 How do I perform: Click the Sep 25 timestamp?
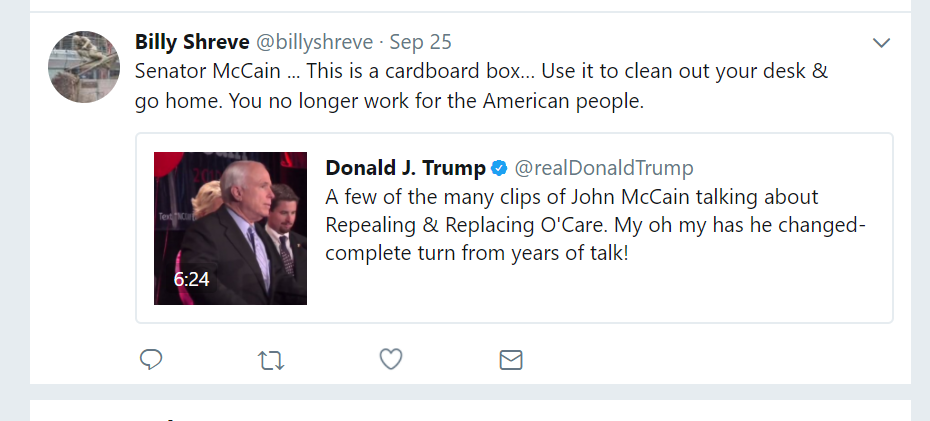(420, 42)
